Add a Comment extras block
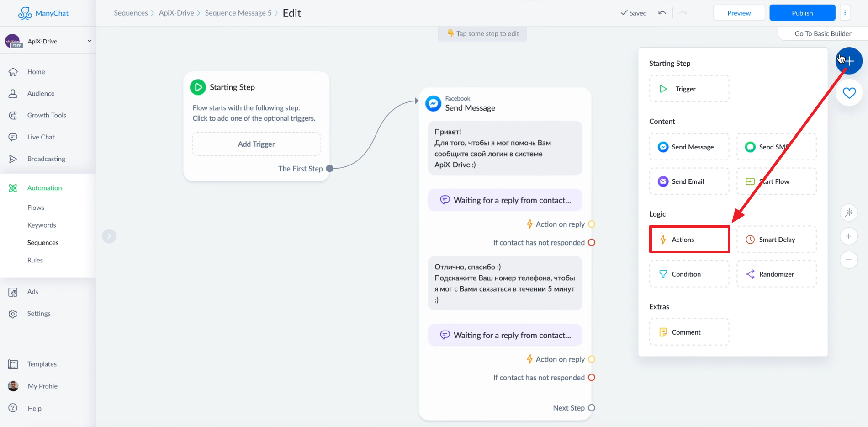Screen dimensions: 868x427 point(689,332)
